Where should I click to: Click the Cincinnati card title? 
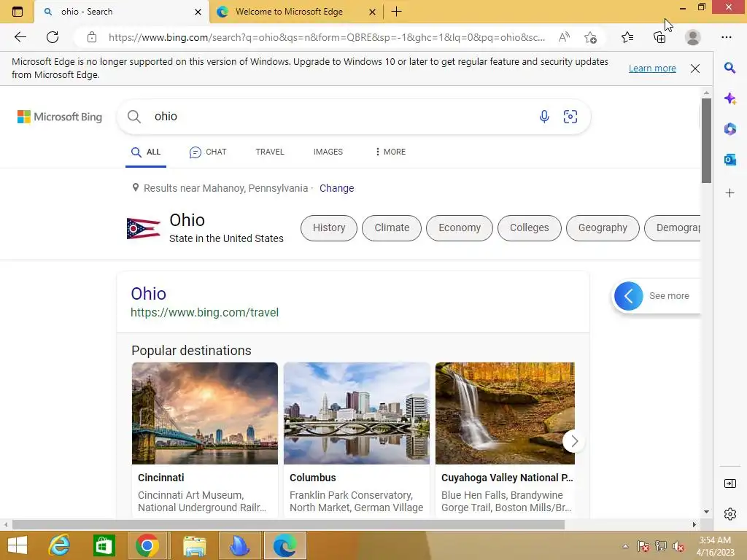(161, 478)
